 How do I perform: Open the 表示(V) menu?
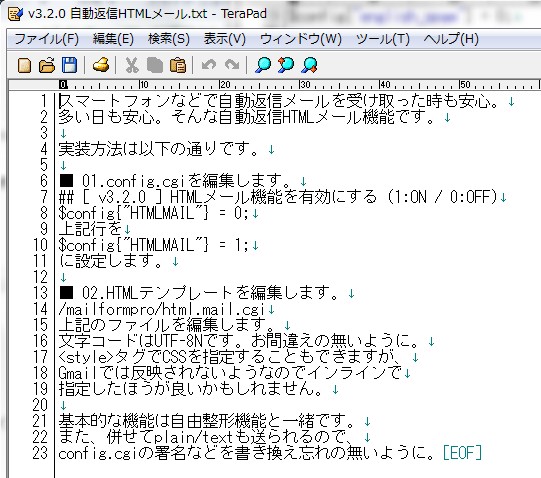tap(224, 39)
